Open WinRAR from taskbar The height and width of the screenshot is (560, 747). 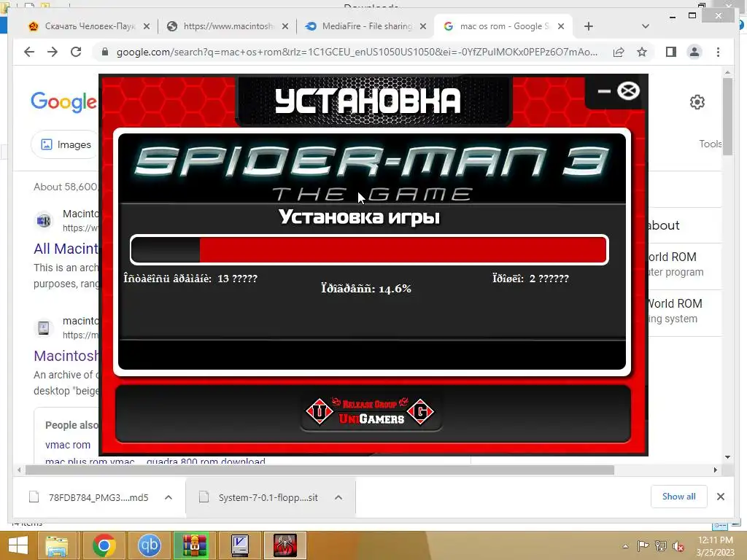[194, 545]
